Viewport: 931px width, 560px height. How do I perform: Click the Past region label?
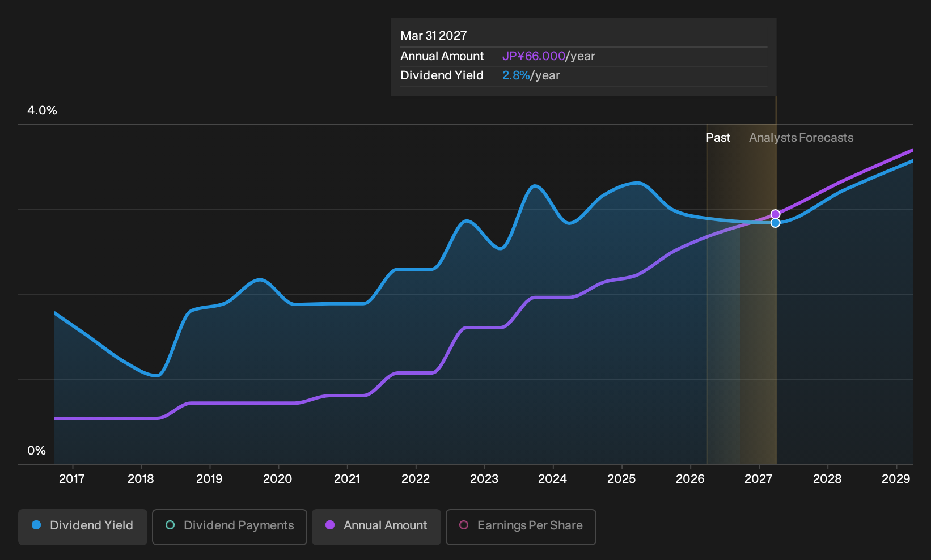(718, 138)
